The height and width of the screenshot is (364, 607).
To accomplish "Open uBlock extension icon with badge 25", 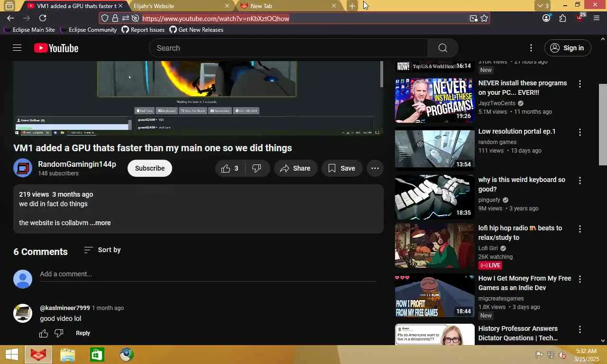I will coord(580,18).
